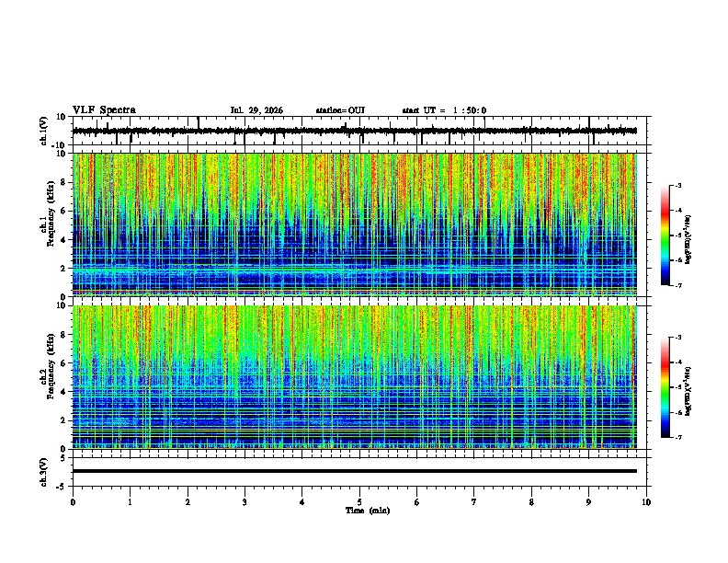Click the 'Jul. 29, 2026' date label

(x=256, y=110)
